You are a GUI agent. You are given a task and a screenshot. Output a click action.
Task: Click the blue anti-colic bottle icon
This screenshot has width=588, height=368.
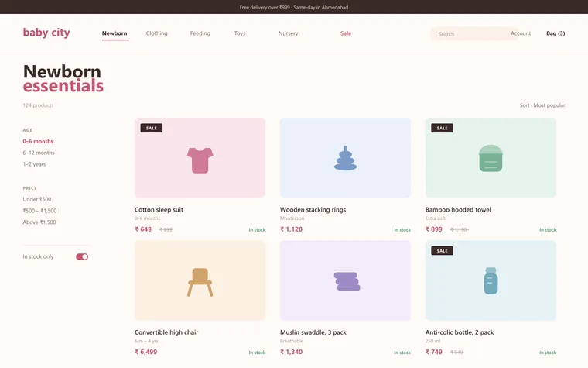pos(491,281)
